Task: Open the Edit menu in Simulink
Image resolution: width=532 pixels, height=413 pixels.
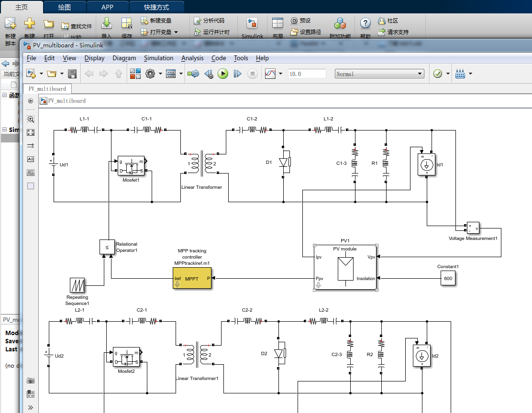Action: [x=49, y=58]
